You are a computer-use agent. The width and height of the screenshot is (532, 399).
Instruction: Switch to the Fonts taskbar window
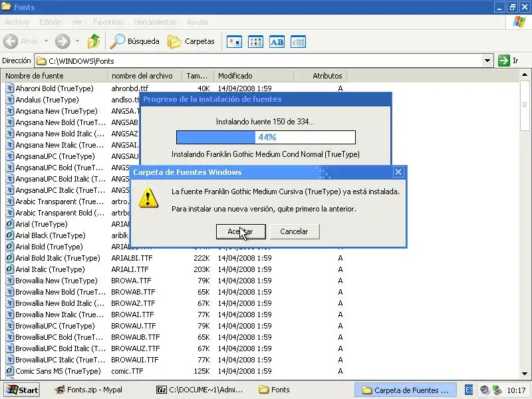coord(274,390)
